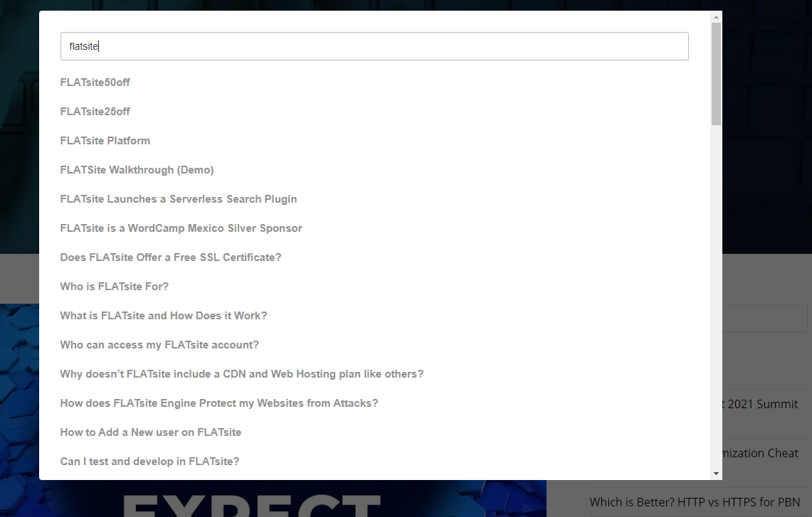Open FLATSite Walkthrough (Demo) result
Image resolution: width=812 pixels, height=517 pixels.
137,170
